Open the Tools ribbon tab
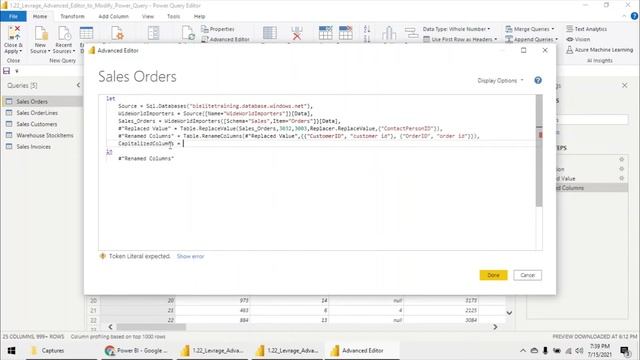The image size is (640, 360). pos(173,16)
